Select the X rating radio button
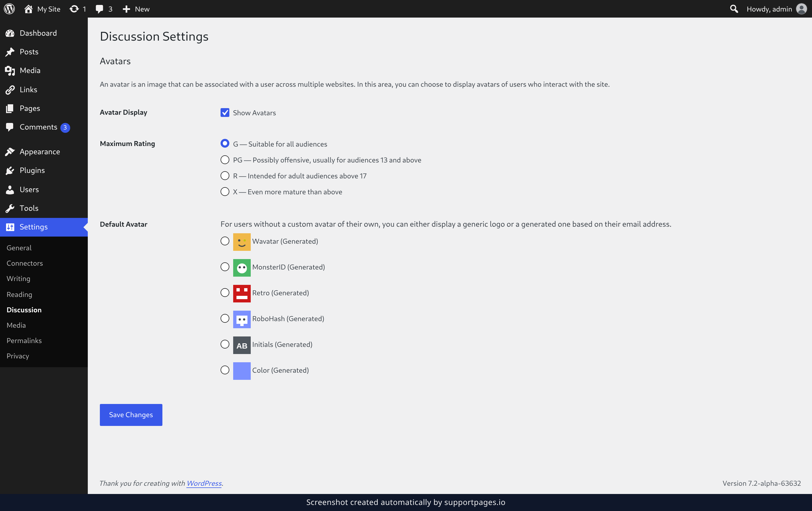 [x=225, y=192]
